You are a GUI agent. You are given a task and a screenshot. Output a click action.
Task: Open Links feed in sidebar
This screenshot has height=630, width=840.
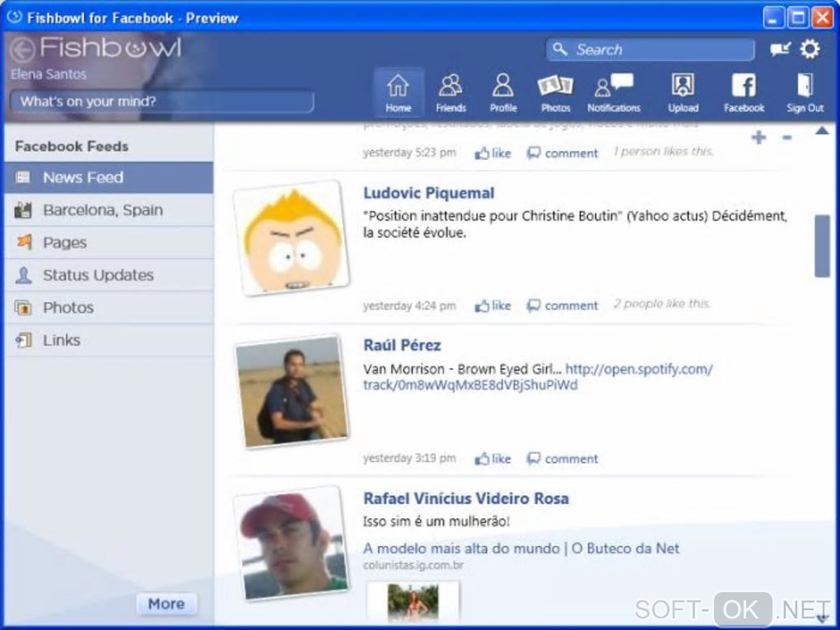(x=109, y=340)
